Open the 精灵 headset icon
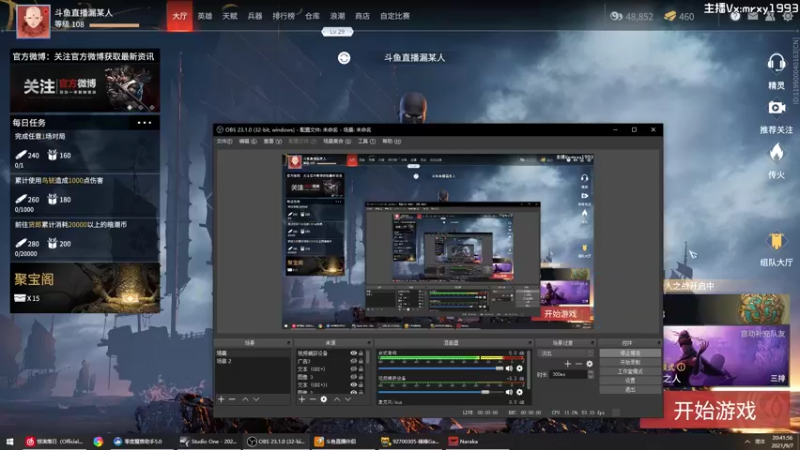The image size is (800, 450). point(776,63)
